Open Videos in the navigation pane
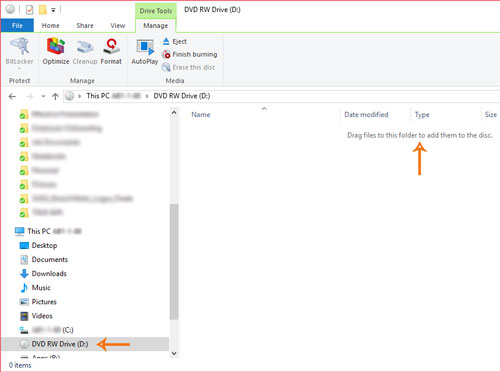The width and height of the screenshot is (500, 372). [36, 316]
